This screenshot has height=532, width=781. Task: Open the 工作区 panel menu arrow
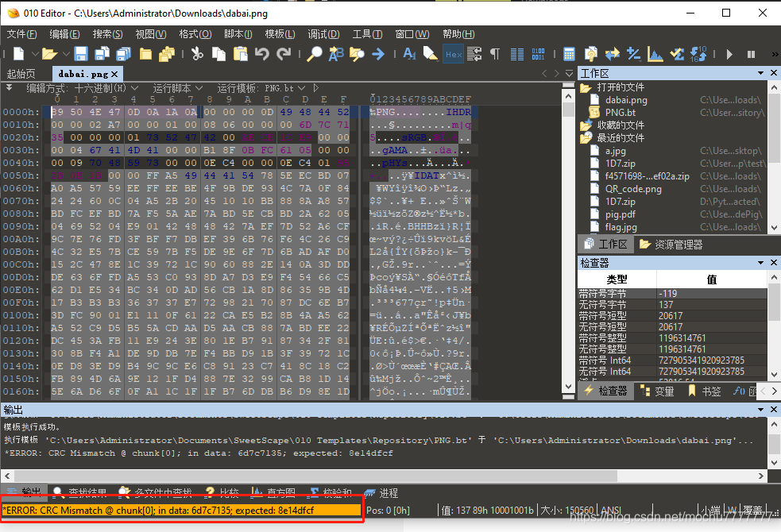(x=760, y=73)
